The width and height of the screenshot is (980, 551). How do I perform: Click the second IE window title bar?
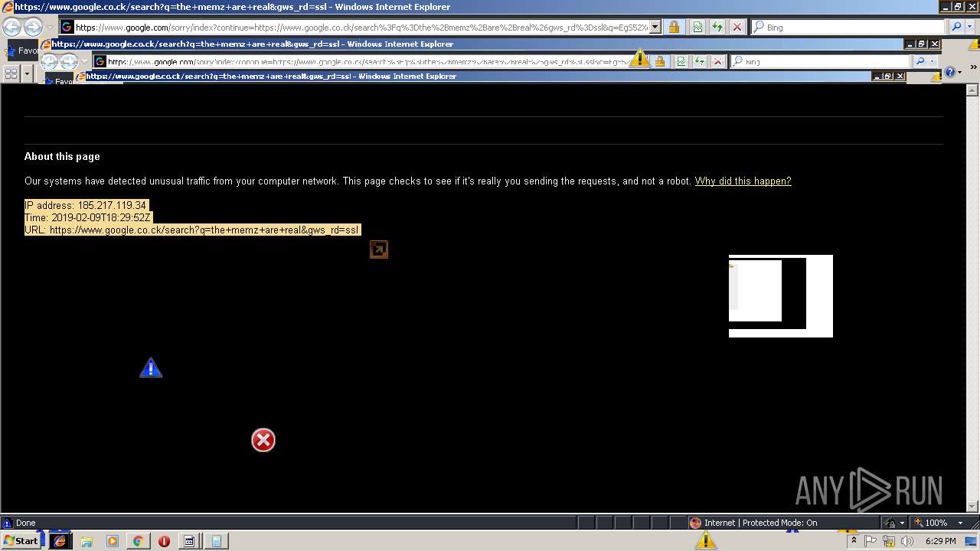coord(472,44)
